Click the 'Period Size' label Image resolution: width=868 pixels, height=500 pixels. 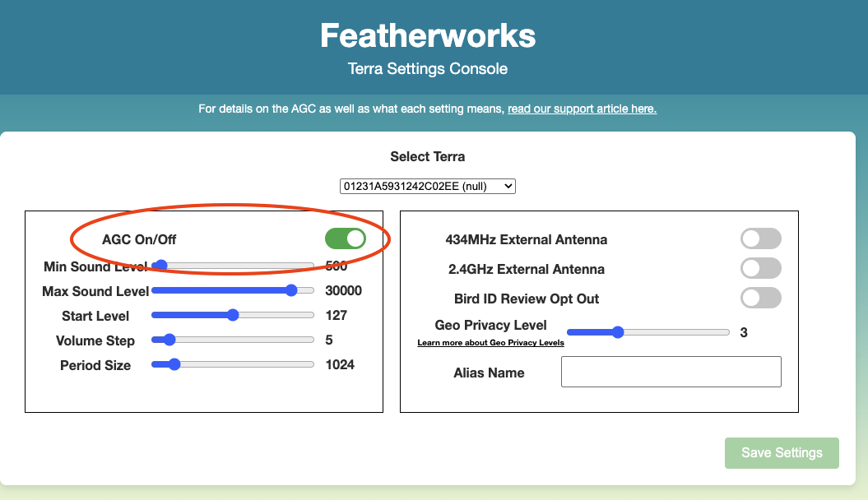point(95,366)
